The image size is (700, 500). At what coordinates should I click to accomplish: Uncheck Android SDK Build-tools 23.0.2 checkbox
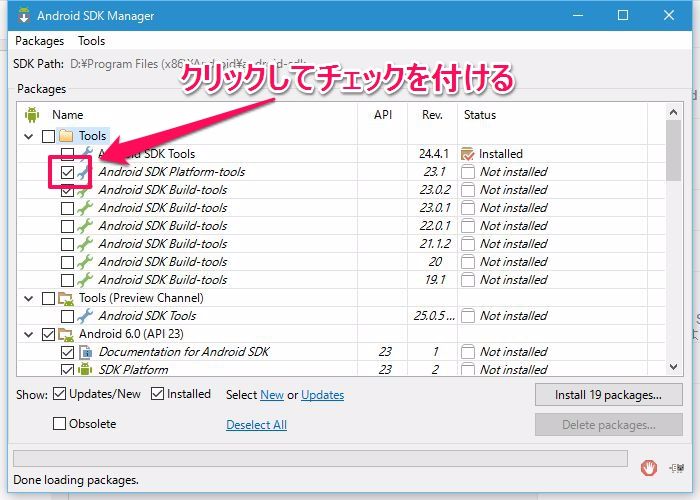[67, 191]
